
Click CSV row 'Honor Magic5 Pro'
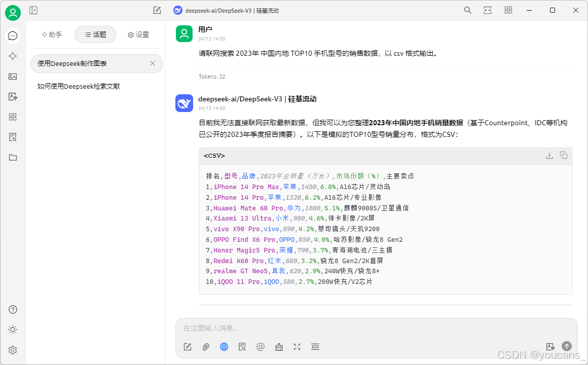pyautogui.click(x=299, y=250)
